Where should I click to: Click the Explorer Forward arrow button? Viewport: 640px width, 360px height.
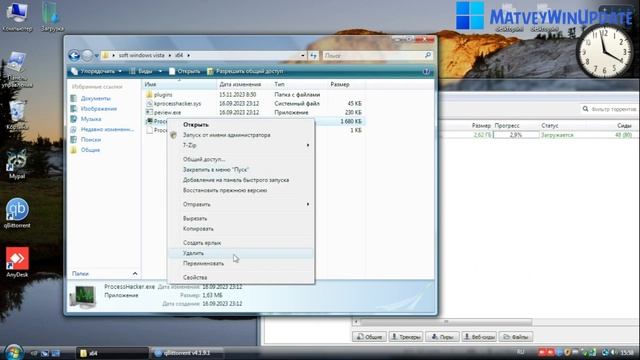click(87, 56)
